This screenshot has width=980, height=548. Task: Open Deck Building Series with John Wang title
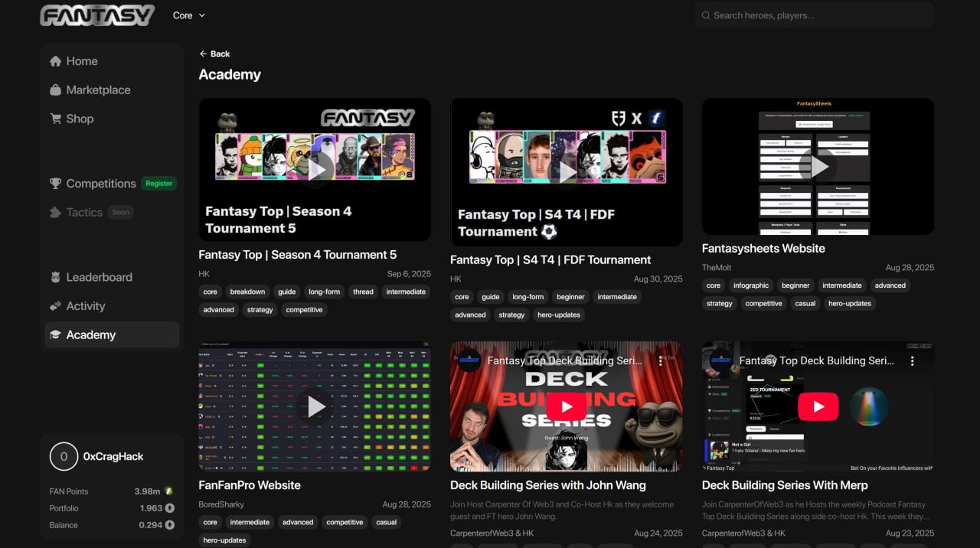pos(548,485)
